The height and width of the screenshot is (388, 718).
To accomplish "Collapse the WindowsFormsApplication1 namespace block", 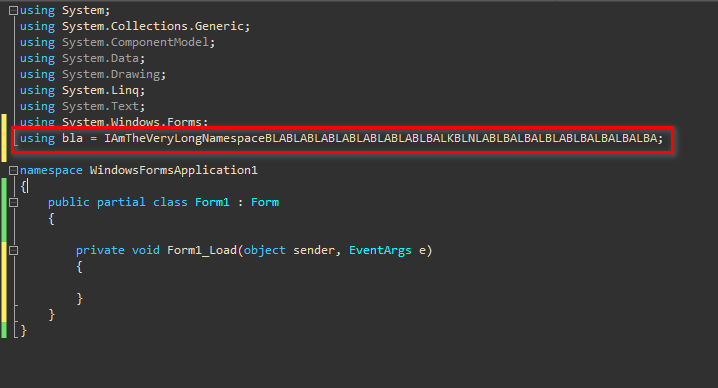I will pos(13,170).
